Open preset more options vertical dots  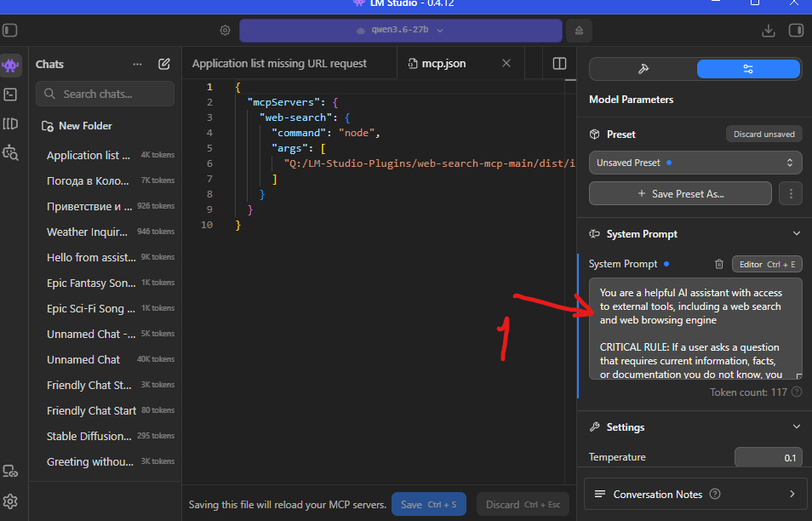[791, 194]
